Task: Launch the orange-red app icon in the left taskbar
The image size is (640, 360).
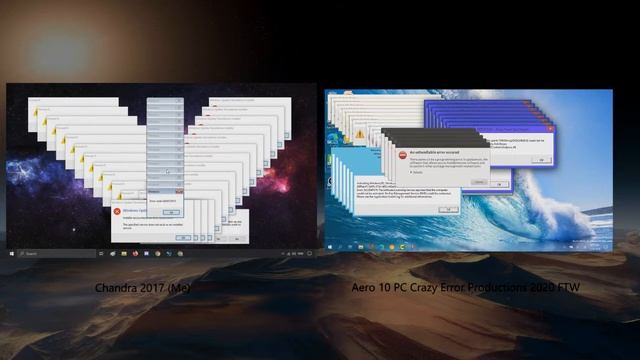Action: (135, 253)
